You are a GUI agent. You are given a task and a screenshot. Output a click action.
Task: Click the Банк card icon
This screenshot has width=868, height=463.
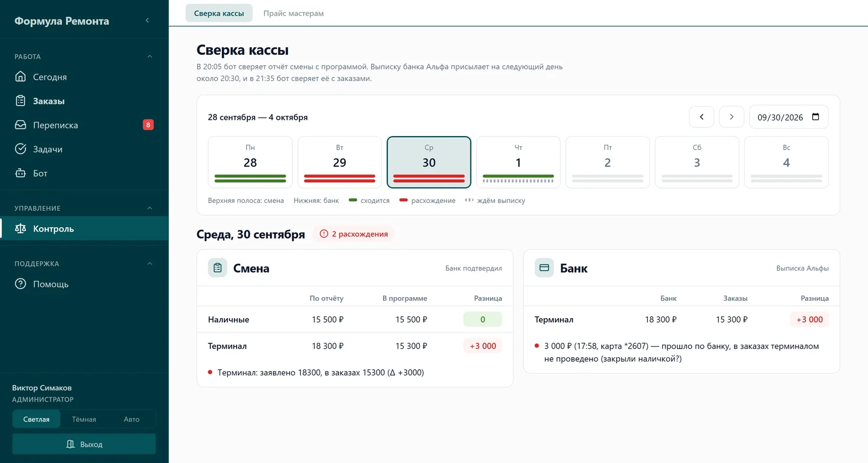pos(544,268)
